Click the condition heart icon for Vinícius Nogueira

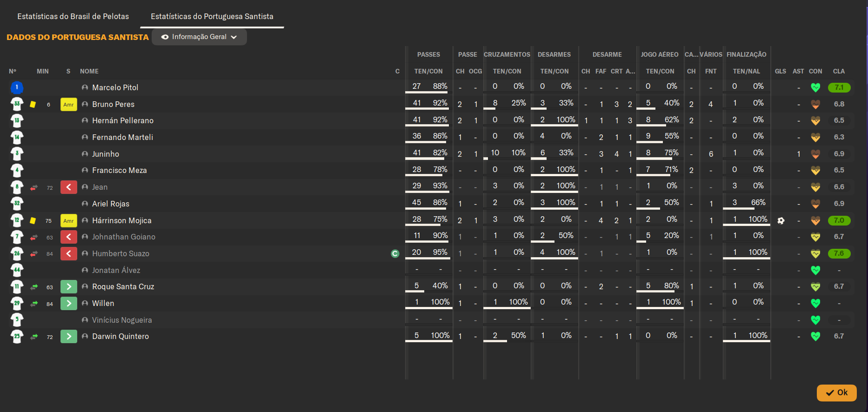[x=815, y=320]
